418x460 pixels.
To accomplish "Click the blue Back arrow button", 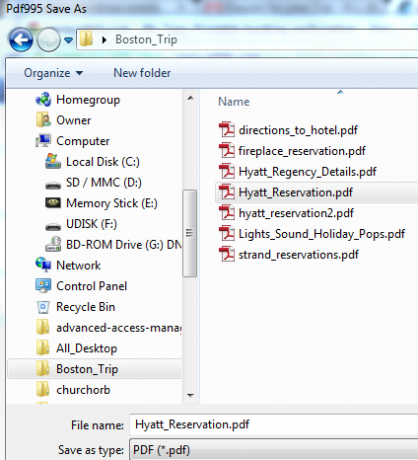I will click(x=21, y=40).
